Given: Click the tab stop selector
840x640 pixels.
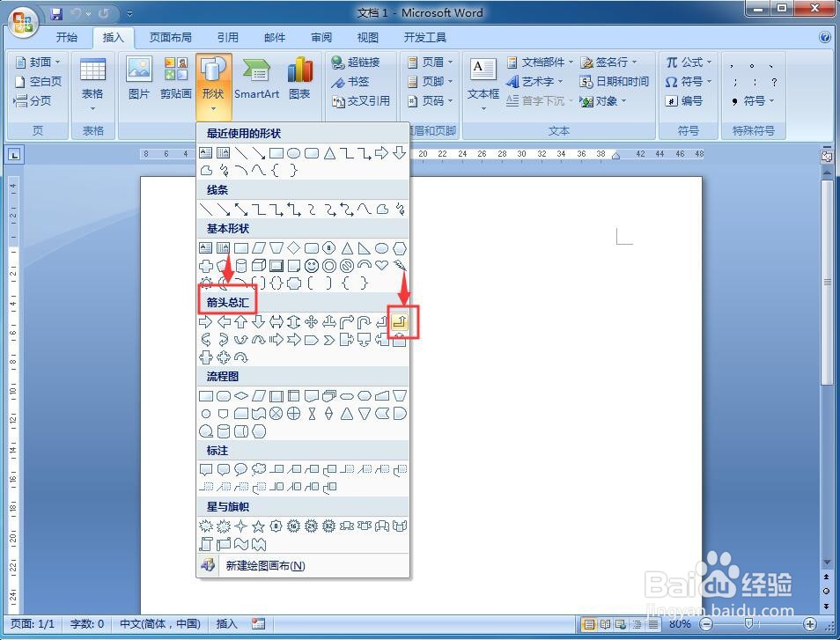Looking at the screenshot, I should [14, 155].
